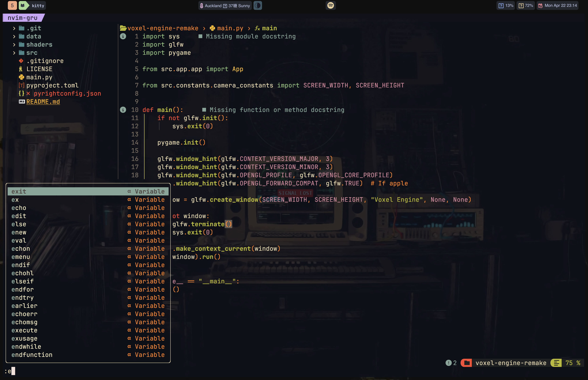Click the 75 % scroll position indicator
Screen dimensions: 588x380
coord(573,363)
